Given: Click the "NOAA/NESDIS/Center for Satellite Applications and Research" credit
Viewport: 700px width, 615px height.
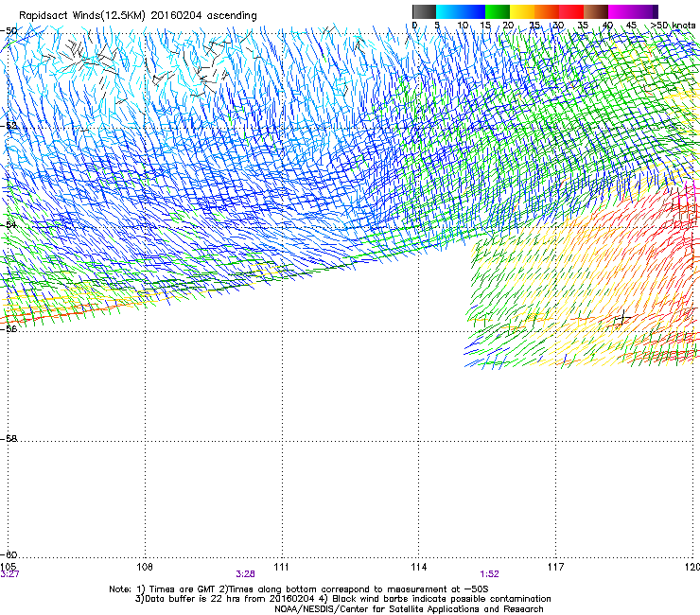Looking at the screenshot, I should point(409,609).
